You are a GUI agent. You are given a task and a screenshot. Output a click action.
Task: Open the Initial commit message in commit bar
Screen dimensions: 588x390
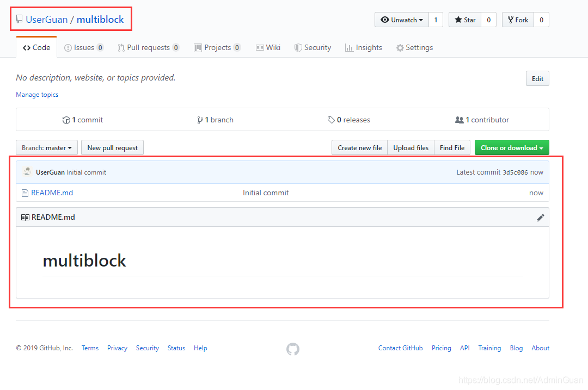click(x=87, y=172)
